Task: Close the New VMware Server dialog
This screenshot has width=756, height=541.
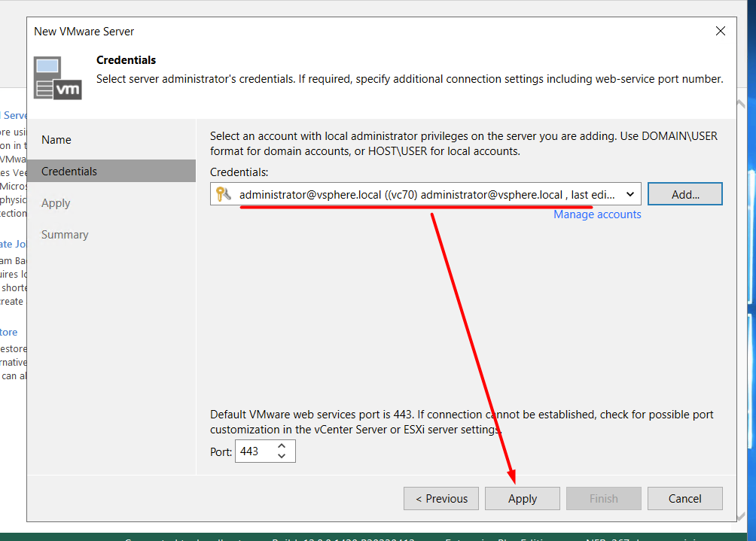Action: [x=721, y=31]
